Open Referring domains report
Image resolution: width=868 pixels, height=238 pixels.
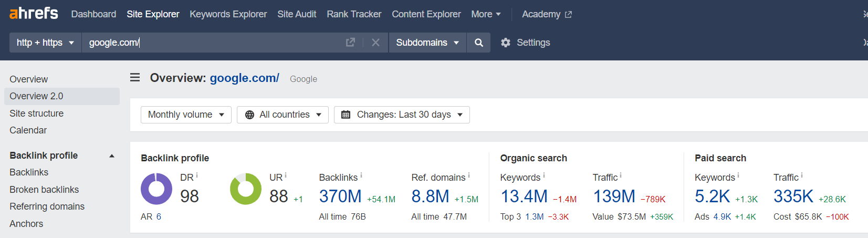[x=47, y=206]
